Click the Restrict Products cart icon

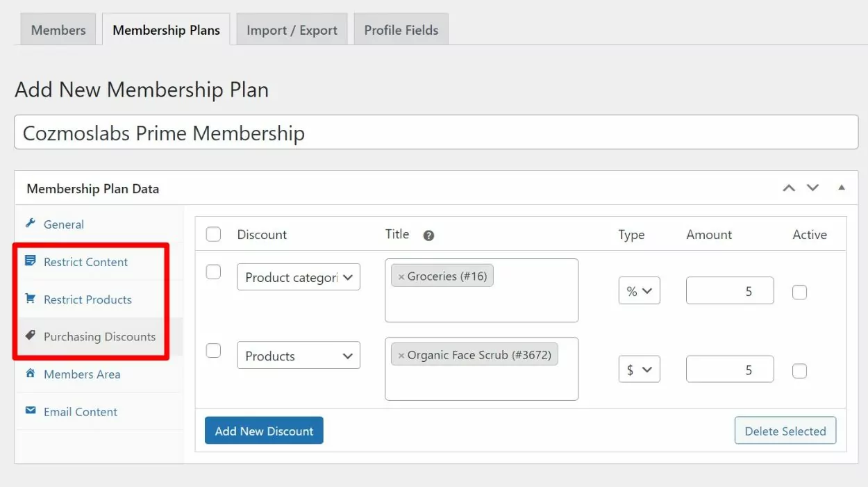tap(30, 299)
